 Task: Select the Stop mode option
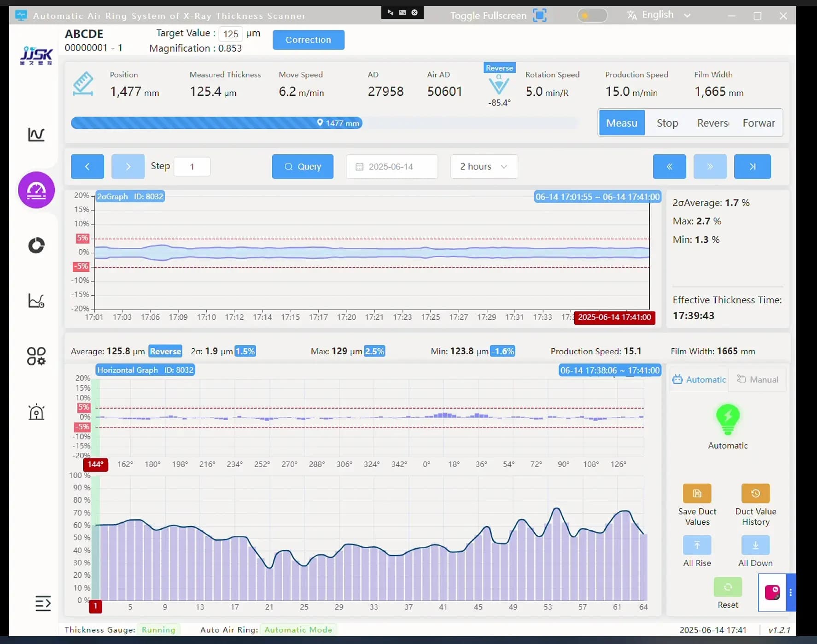pos(667,123)
